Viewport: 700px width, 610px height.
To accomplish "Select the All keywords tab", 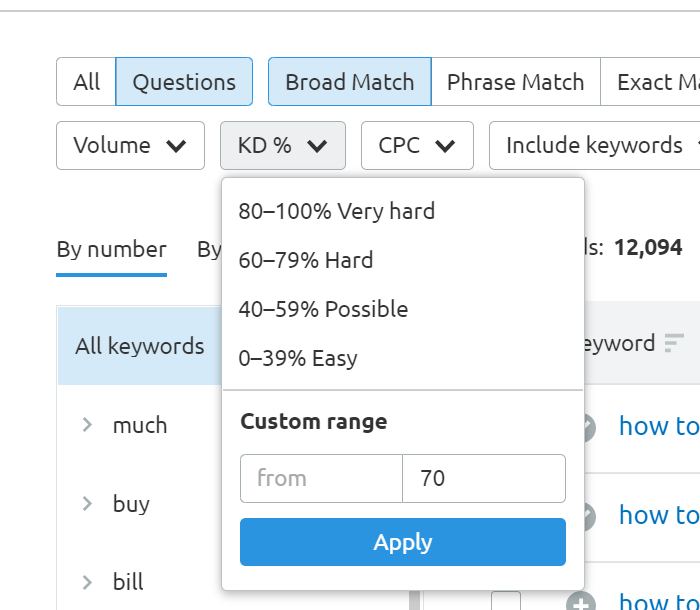I will tap(86, 82).
